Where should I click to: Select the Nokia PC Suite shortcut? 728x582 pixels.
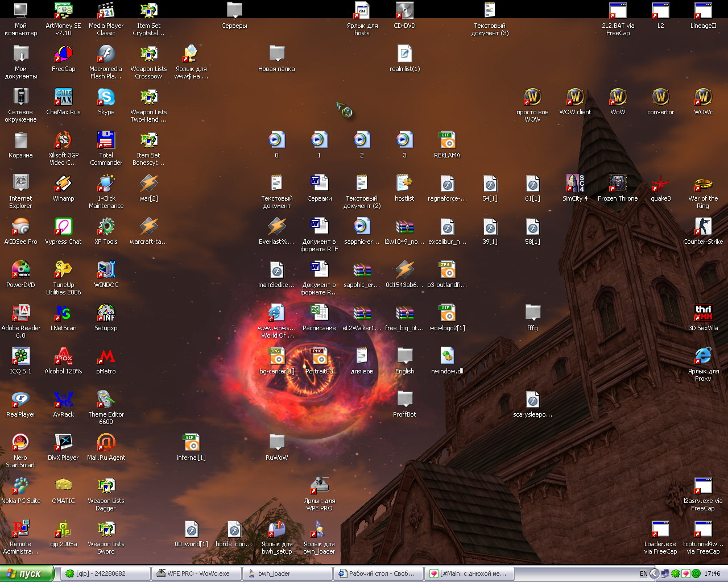[20, 490]
